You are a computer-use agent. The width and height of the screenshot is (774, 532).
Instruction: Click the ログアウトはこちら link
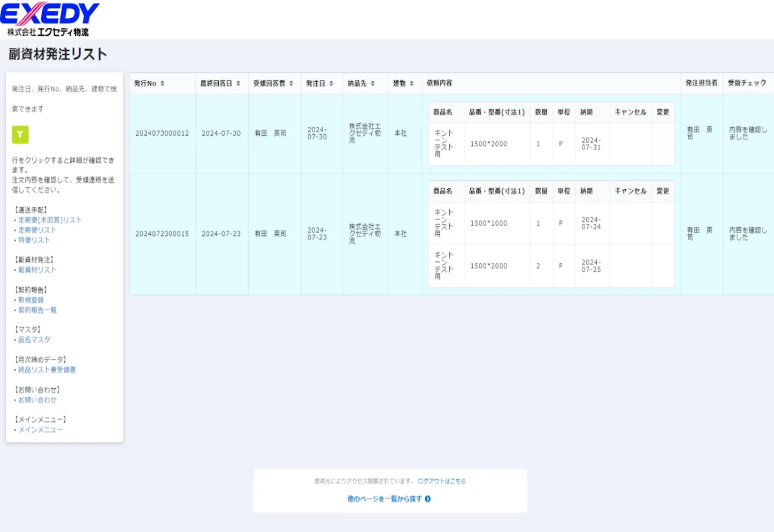click(x=441, y=481)
